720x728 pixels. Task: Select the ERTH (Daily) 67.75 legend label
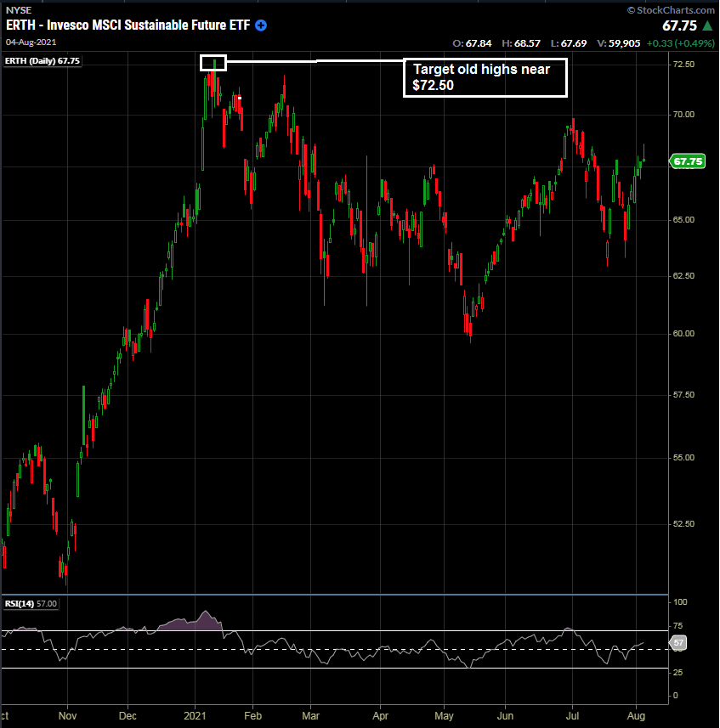[x=43, y=61]
